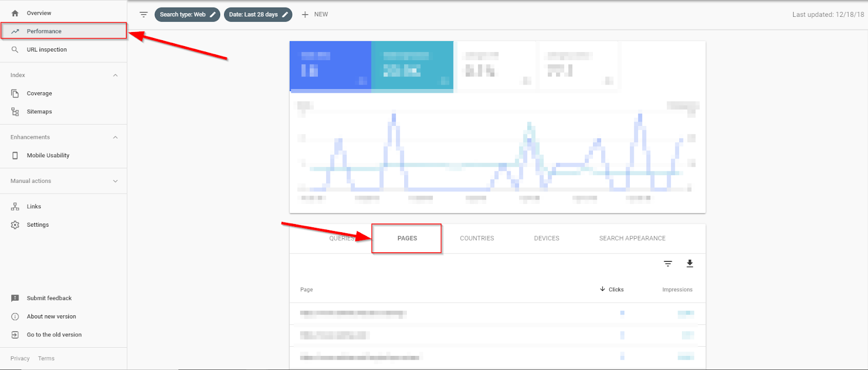
Task: Click the table filter rows icon
Action: pyautogui.click(x=668, y=264)
